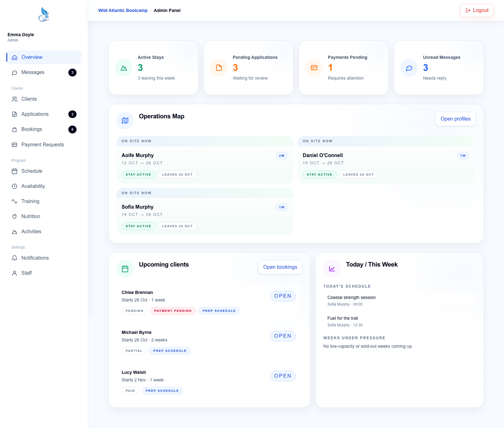
Task: Click the Training activity icon
Action: tap(14, 201)
